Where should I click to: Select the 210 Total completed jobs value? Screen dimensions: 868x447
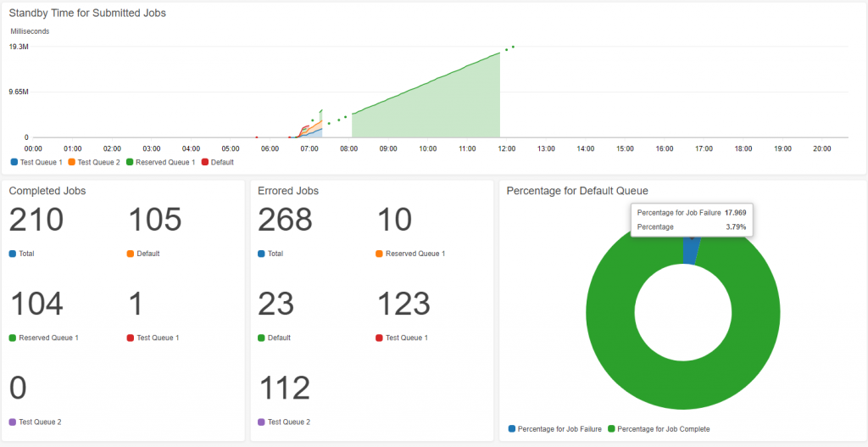[36, 220]
